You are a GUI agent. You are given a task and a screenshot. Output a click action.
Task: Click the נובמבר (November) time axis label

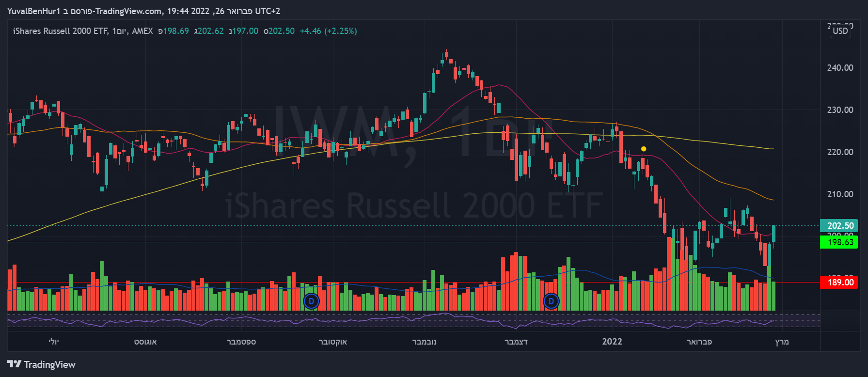(x=424, y=342)
